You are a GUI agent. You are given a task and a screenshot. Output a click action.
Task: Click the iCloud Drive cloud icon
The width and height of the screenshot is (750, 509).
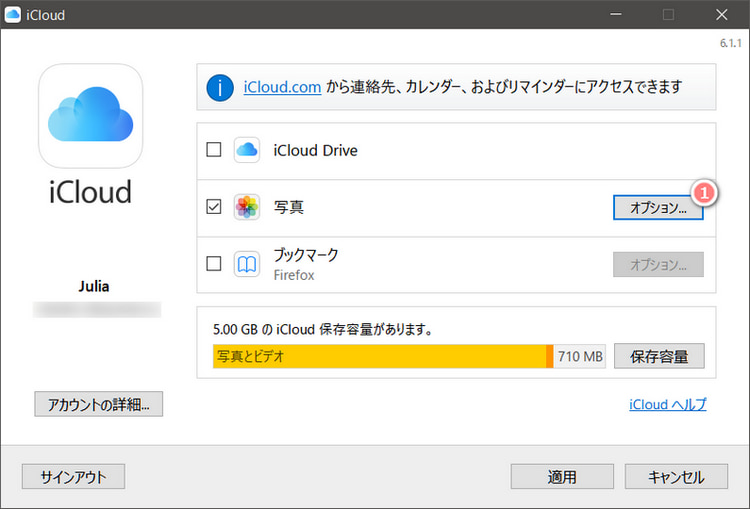247,150
